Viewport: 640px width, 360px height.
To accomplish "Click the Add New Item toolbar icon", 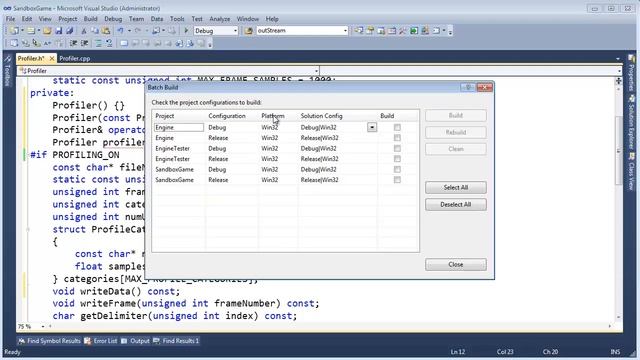I will [31, 31].
